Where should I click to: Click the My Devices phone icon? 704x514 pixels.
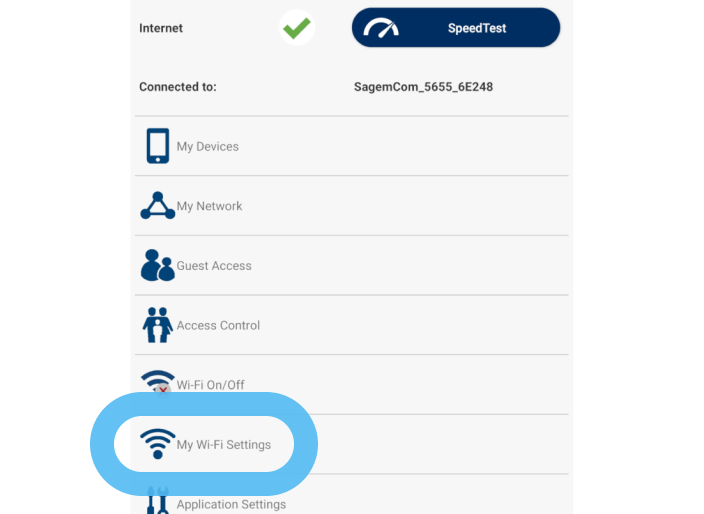[158, 146]
